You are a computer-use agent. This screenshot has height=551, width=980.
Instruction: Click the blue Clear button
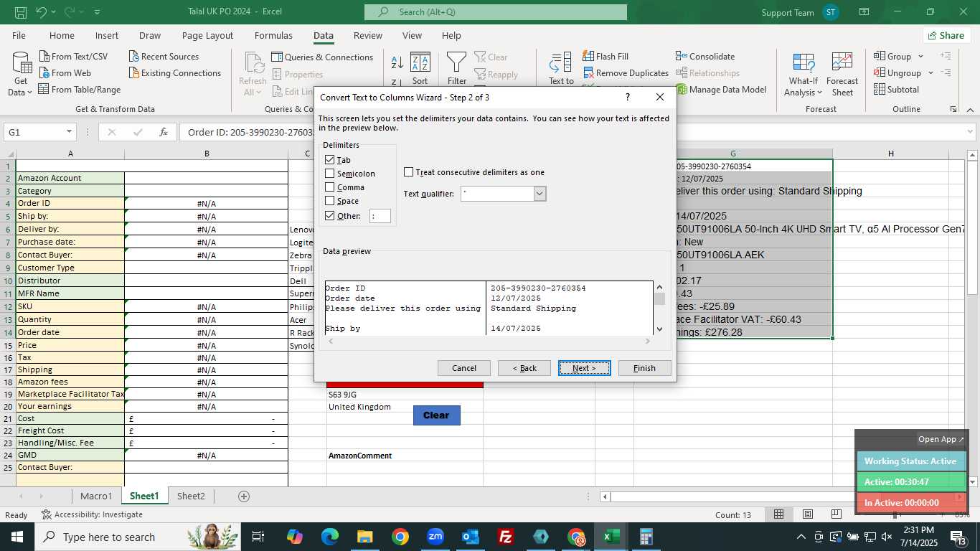(x=436, y=415)
